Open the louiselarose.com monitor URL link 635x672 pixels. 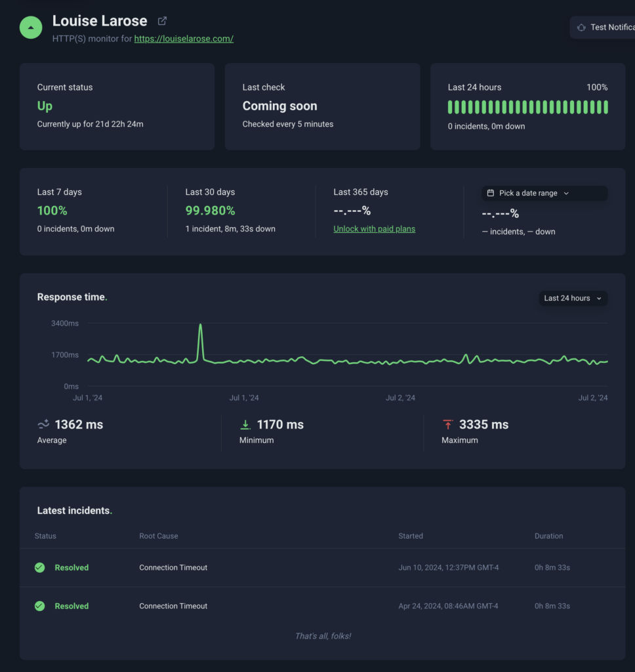184,39
